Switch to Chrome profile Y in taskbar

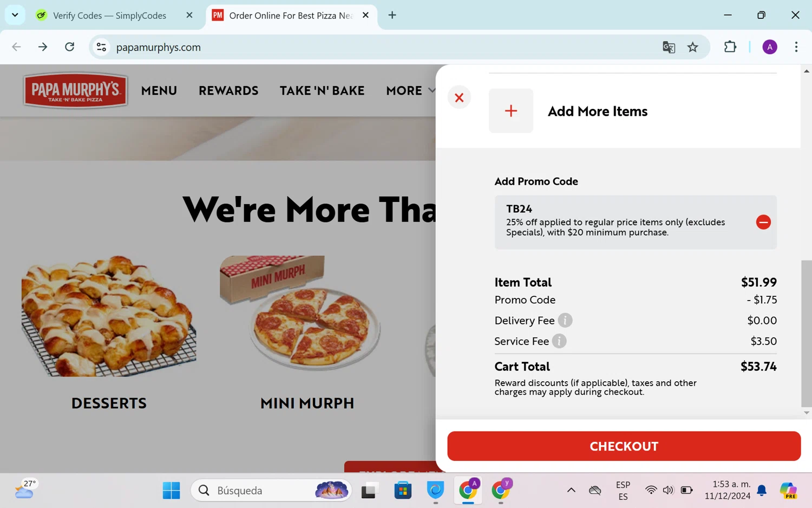(501, 490)
